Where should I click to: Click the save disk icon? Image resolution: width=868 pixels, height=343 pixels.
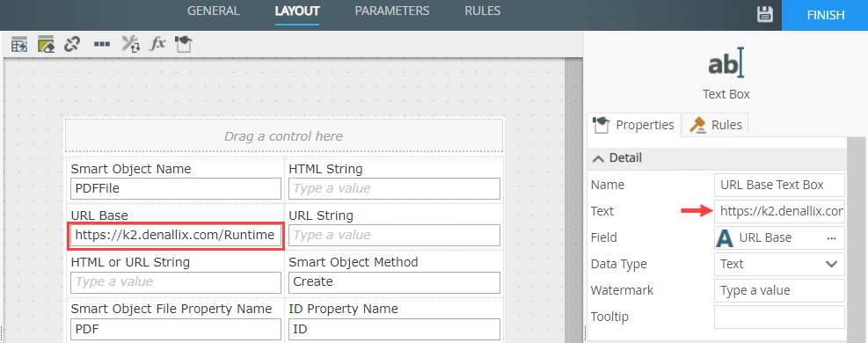(x=765, y=14)
